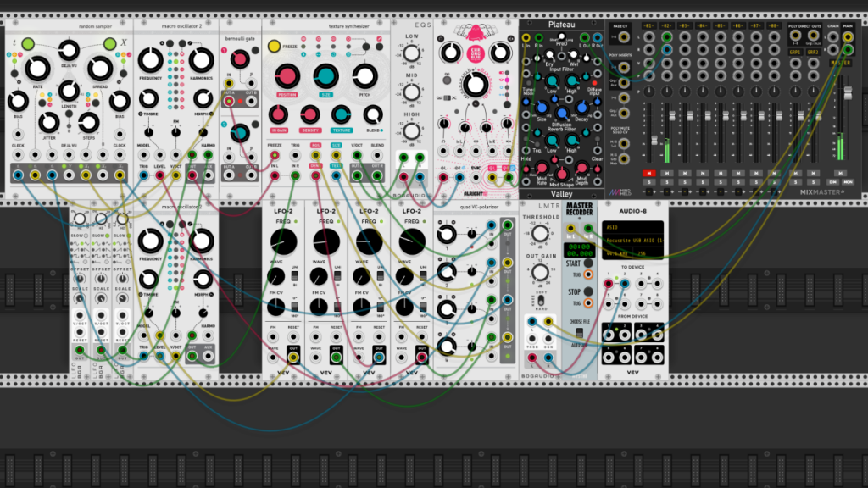868x488 pixels.
Task: Click the DENSITY knob on texture synthesizer
Action: [310, 115]
